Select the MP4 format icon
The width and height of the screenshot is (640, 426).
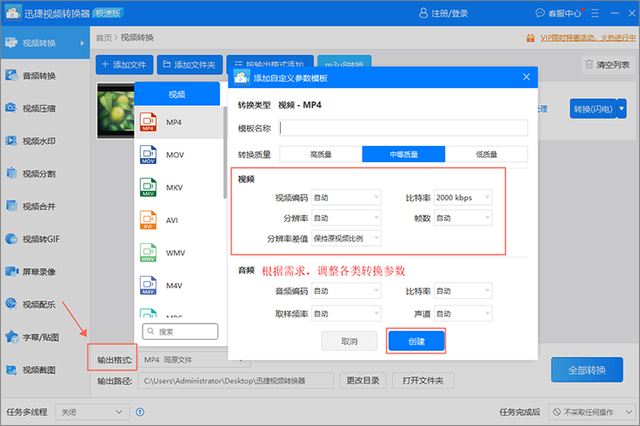[x=148, y=122]
